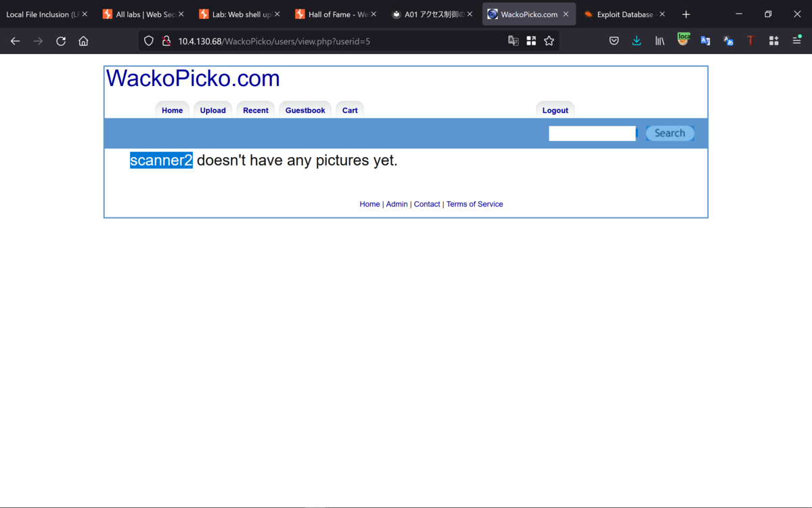Open the footer Contact link
812x508 pixels.
427,204
